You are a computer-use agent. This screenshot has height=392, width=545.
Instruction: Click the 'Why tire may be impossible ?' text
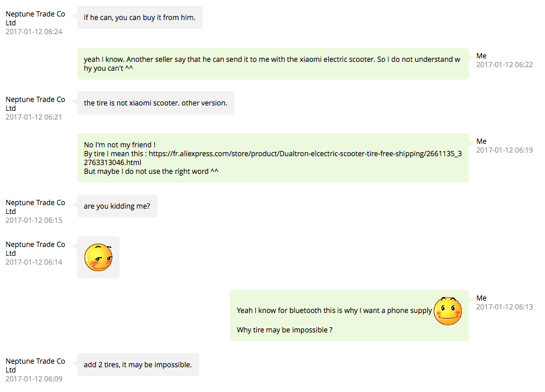pyautogui.click(x=285, y=330)
